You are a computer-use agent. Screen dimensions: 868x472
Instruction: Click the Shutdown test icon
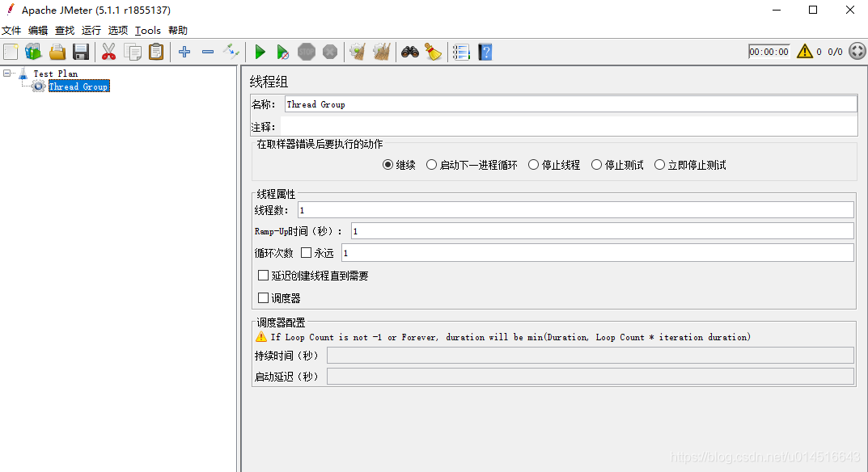pyautogui.click(x=330, y=52)
